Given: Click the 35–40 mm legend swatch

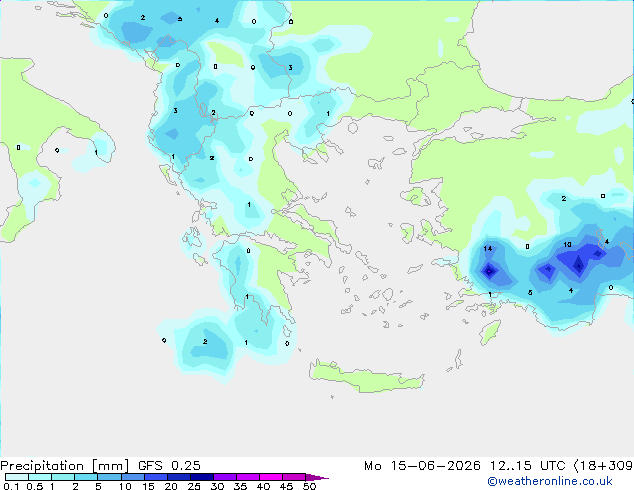Looking at the screenshot, I should pos(247,477).
